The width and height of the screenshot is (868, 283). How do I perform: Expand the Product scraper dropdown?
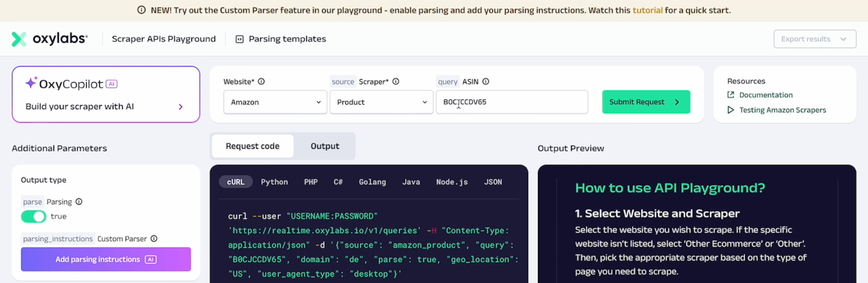point(381,102)
